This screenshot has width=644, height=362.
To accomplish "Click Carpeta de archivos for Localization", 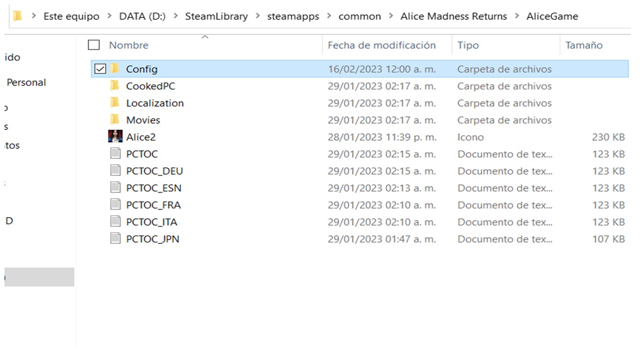I will click(505, 103).
